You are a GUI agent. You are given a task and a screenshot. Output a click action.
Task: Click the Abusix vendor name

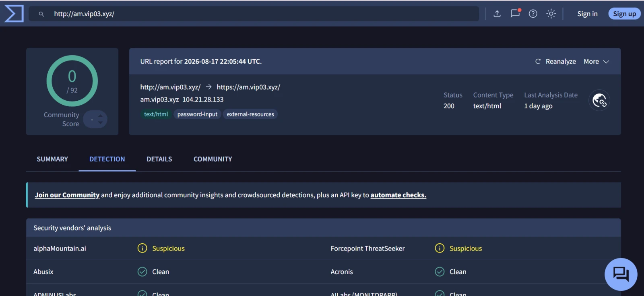point(43,272)
